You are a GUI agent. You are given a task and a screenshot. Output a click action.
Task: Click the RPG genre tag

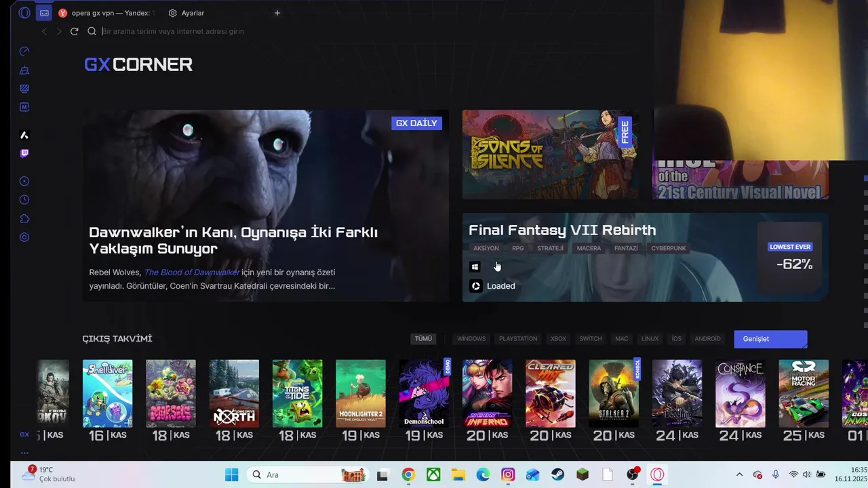[518, 249]
